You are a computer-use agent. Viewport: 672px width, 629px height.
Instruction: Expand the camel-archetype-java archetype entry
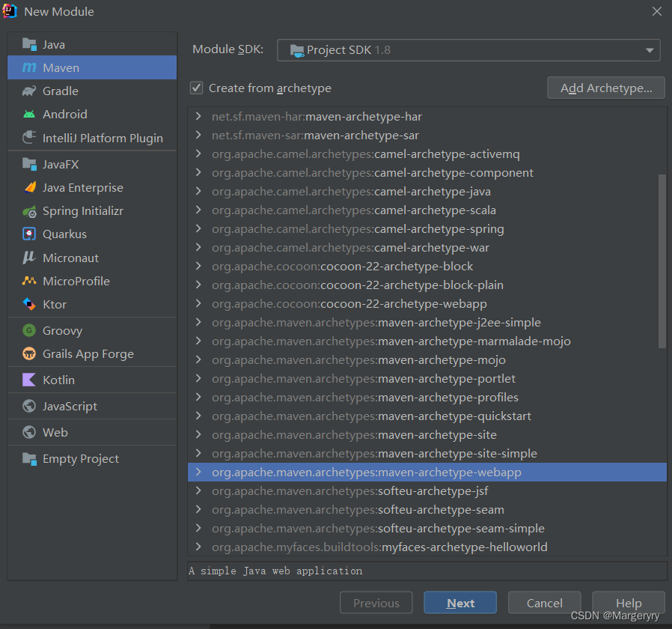[199, 191]
